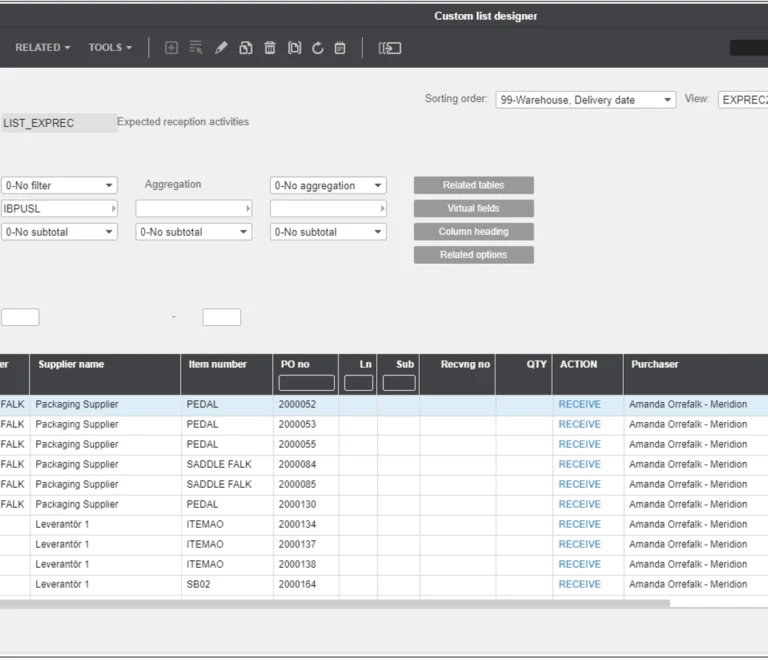Screen dimensions: 768x660
Task: Click the Virtual fields button
Action: coord(473,209)
